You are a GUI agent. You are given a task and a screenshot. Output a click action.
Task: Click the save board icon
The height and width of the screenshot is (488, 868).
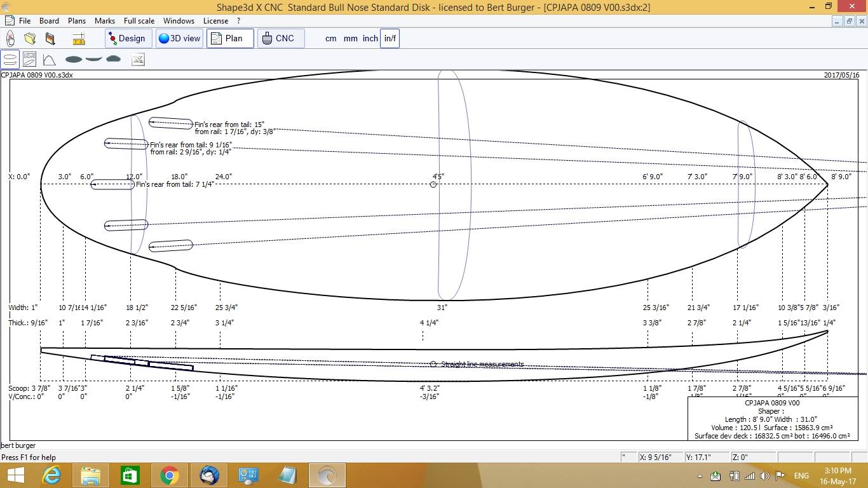pos(50,39)
